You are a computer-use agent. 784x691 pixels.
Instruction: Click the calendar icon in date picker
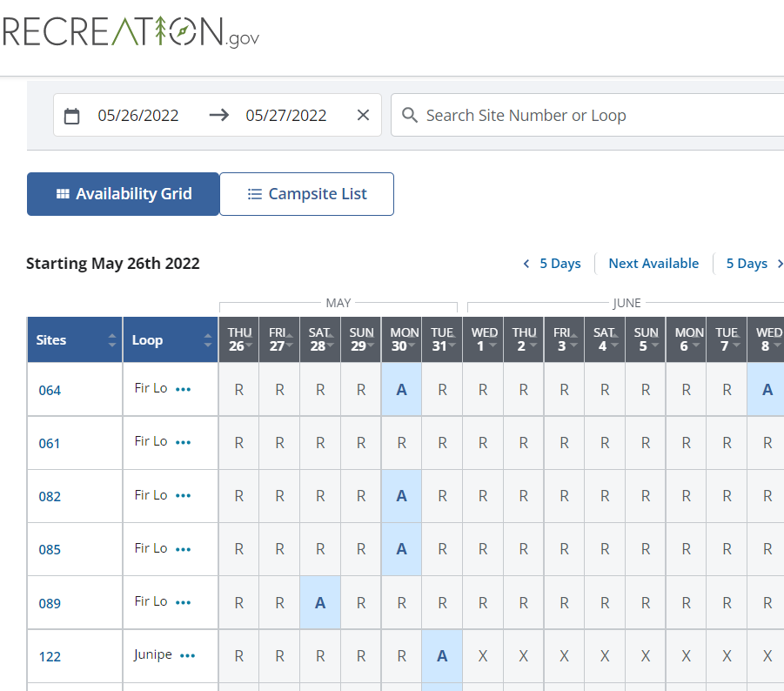coord(72,116)
